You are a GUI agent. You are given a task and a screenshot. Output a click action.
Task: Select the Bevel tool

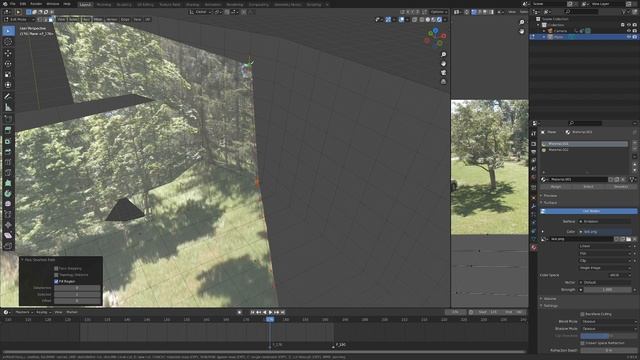8,151
